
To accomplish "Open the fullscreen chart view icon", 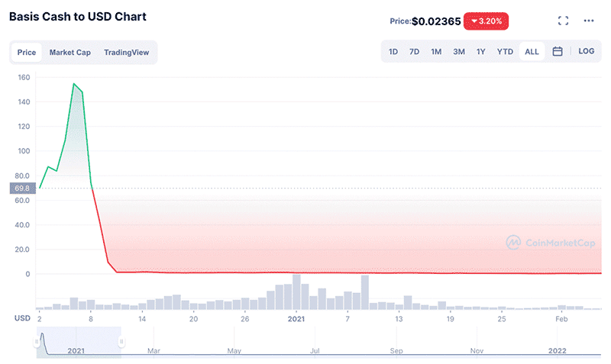I will (x=563, y=21).
